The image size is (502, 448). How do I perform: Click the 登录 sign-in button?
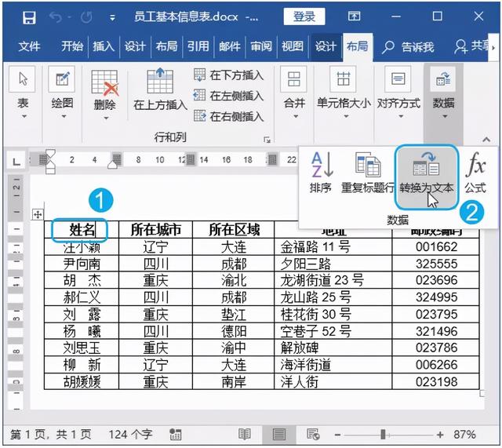coord(304,16)
